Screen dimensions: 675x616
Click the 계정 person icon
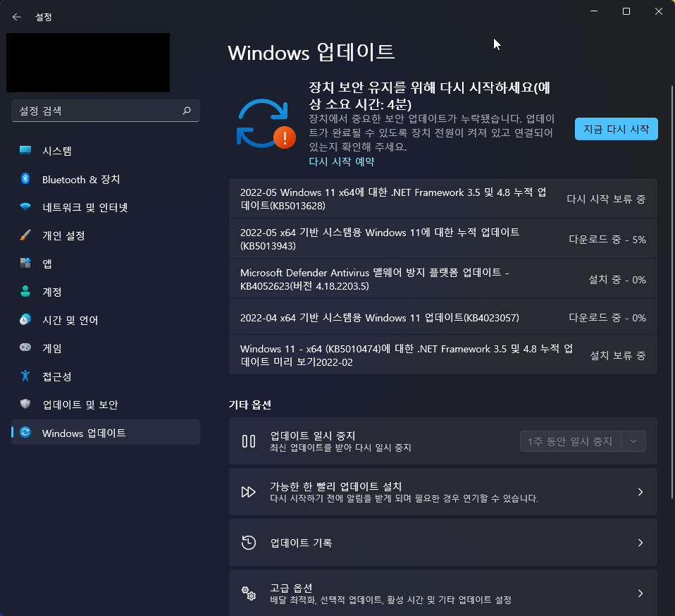click(x=25, y=291)
